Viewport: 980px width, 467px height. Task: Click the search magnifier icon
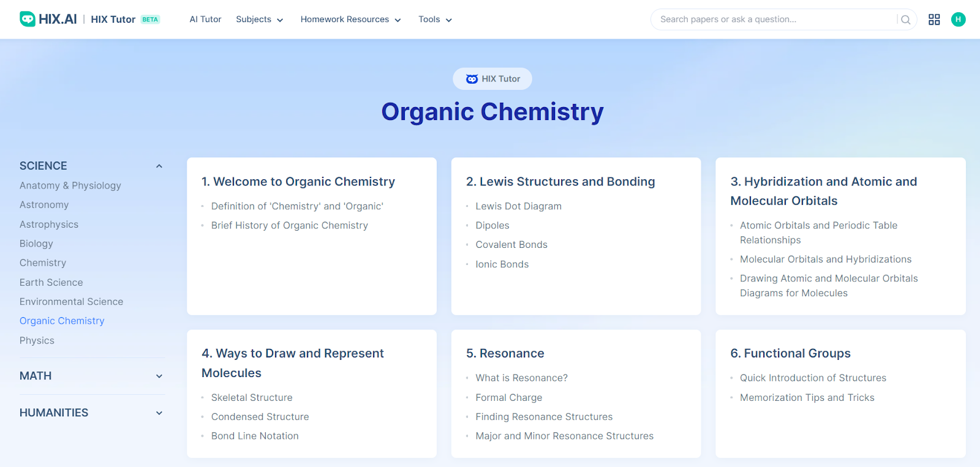tap(905, 20)
